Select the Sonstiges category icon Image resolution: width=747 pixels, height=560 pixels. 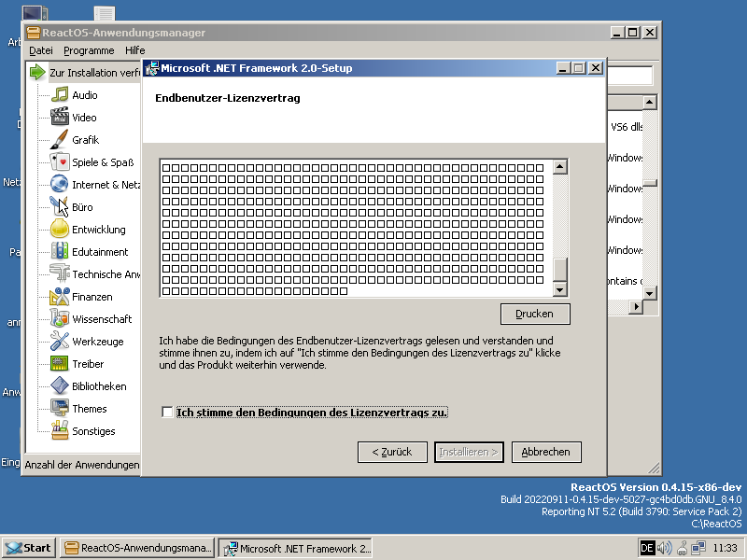point(60,430)
